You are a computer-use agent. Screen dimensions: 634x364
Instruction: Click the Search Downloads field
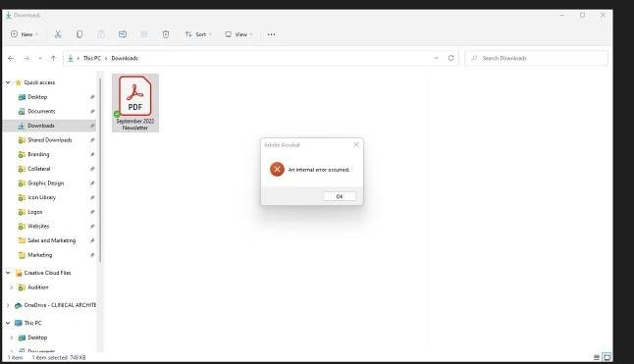pyautogui.click(x=536, y=58)
